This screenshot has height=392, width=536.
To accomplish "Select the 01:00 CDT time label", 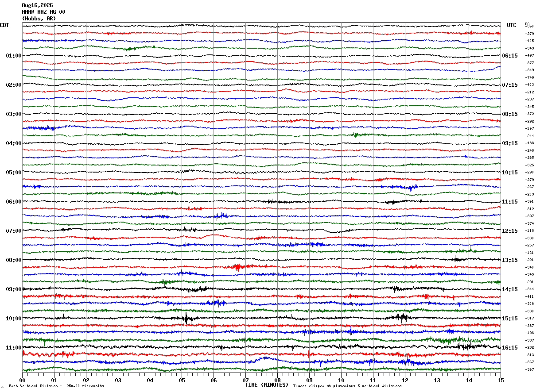I will [x=14, y=56].
